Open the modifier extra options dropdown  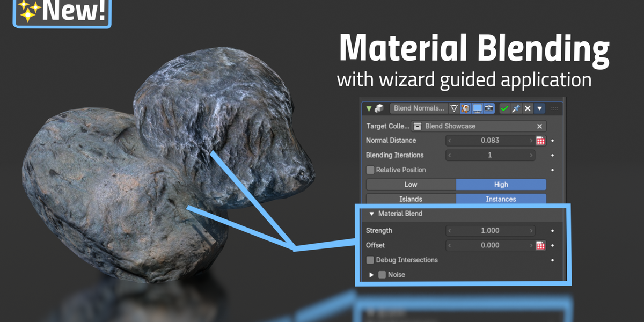click(540, 108)
